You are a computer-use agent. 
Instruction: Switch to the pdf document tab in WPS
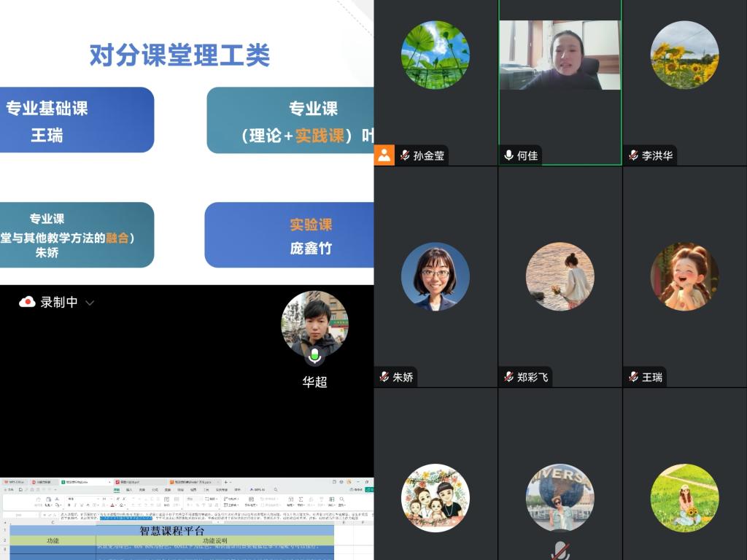pyautogui.click(x=141, y=482)
